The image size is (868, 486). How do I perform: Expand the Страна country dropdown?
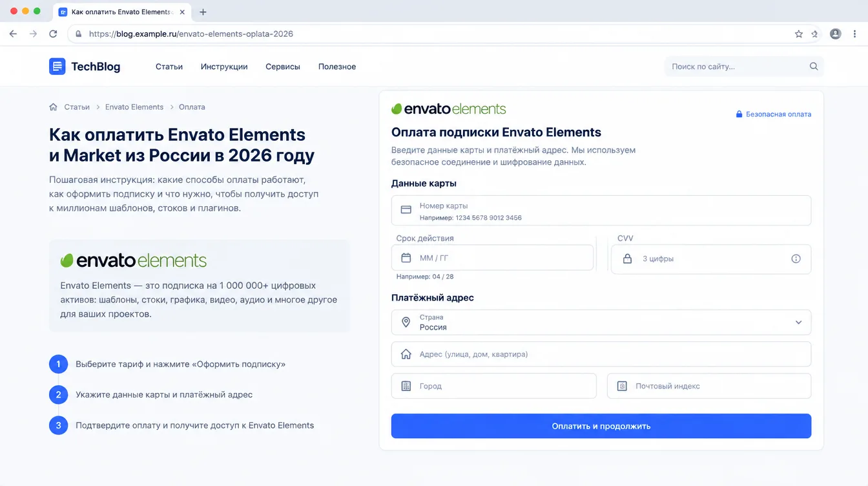pyautogui.click(x=601, y=322)
